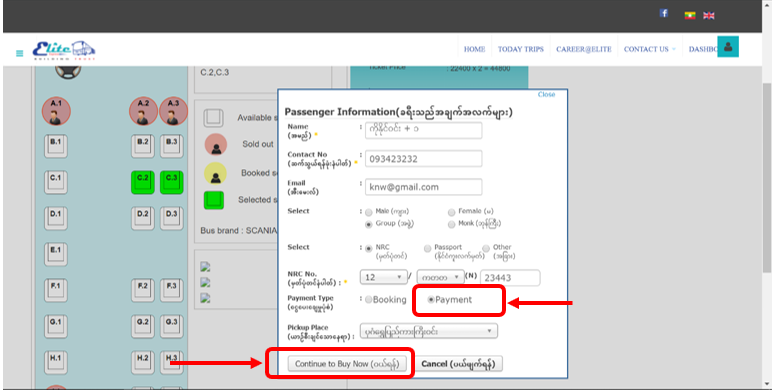The height and width of the screenshot is (391, 779).
Task: Choose Booking payment type
Action: (369, 300)
